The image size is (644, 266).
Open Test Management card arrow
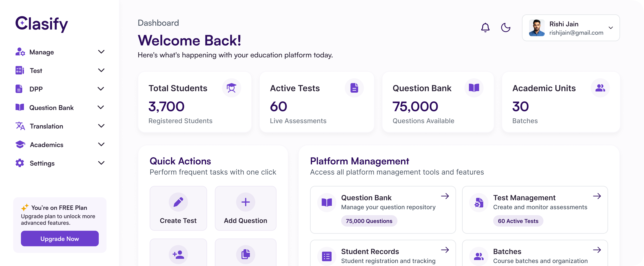pos(597,196)
